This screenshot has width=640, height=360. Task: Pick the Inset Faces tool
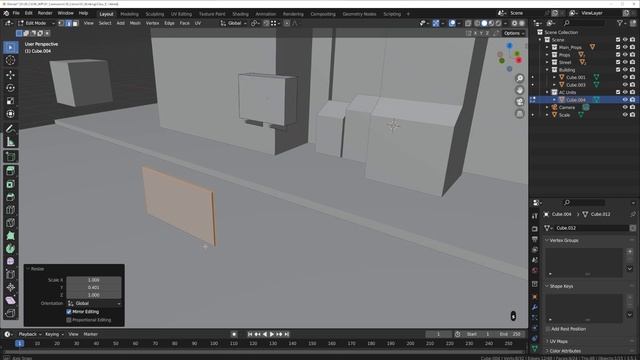click(x=11, y=184)
